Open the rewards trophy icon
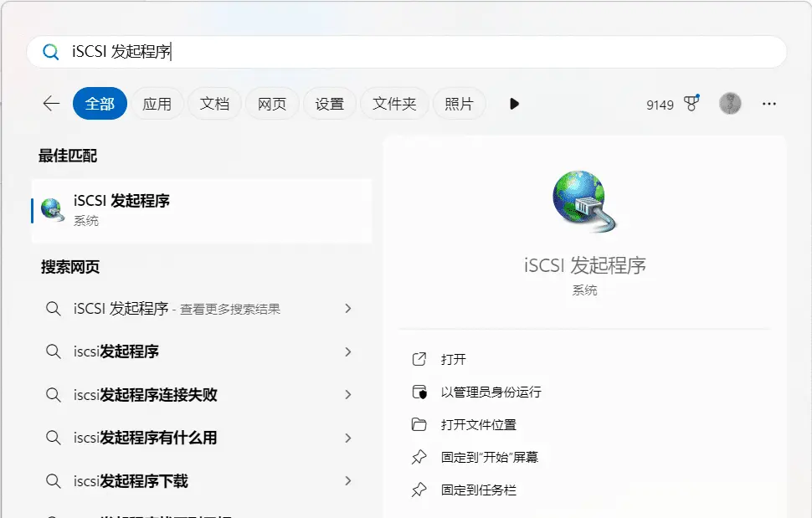Viewport: 812px width, 518px height. [691, 104]
